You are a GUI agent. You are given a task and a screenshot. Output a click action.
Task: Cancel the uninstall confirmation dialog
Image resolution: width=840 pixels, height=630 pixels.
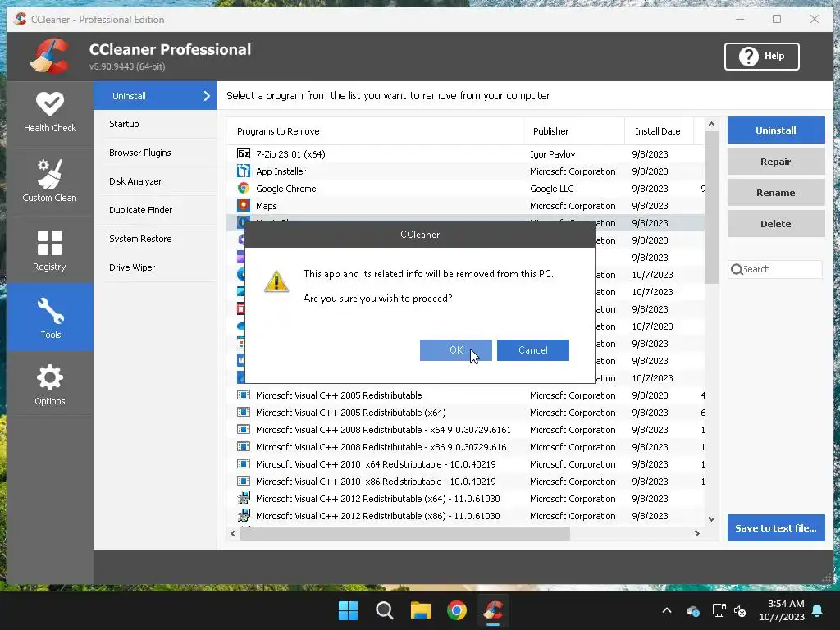pyautogui.click(x=532, y=349)
